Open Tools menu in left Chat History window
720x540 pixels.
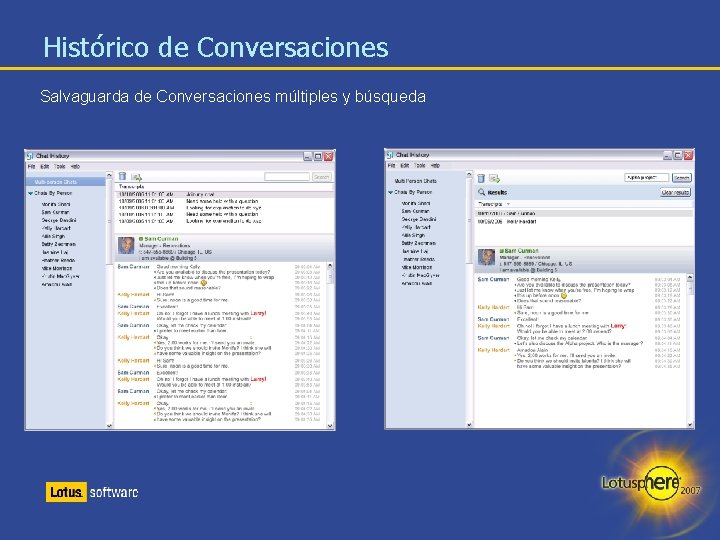[x=60, y=167]
